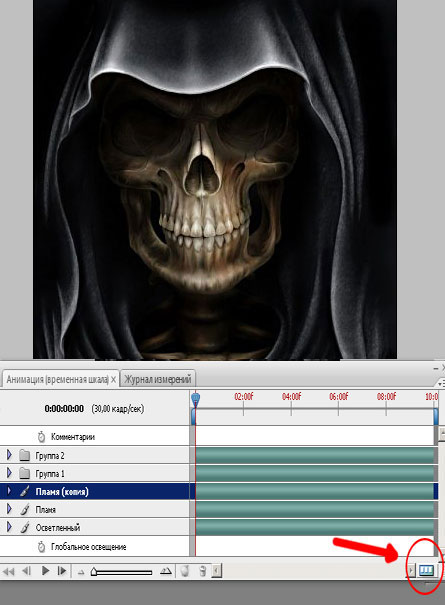Switch to Анимация (временная шкала) tab

pos(57,380)
